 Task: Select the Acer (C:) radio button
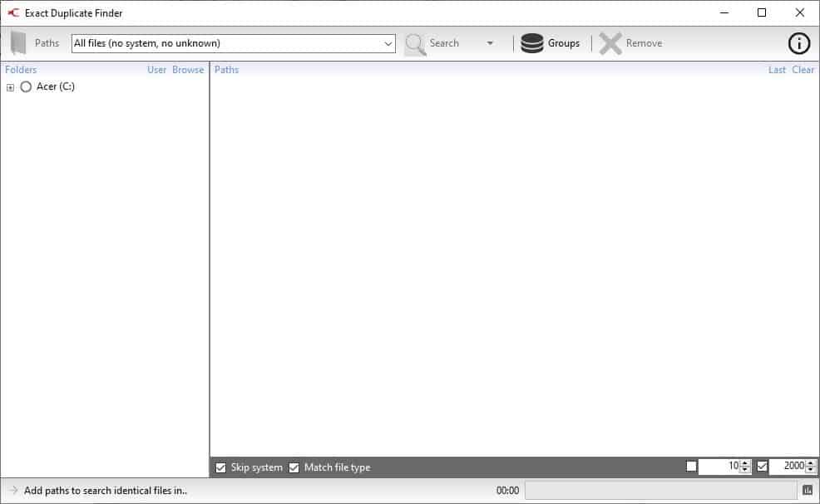(x=26, y=86)
